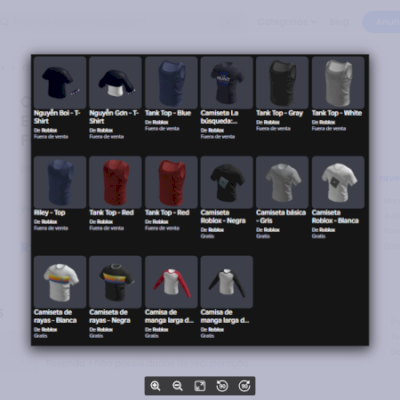
Task: Click 'De Roblox' under Tank Top - White
Action: (323, 122)
